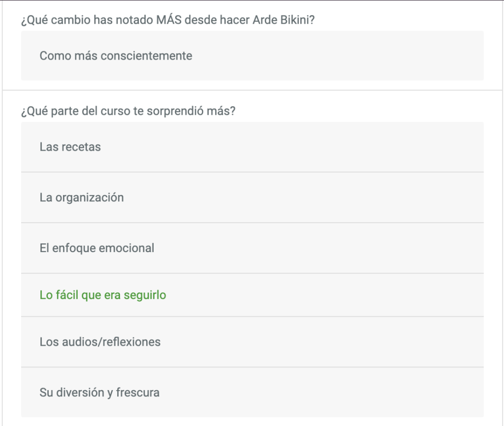
Task: Select the "Las recetas" answer option
Action: pos(252,147)
